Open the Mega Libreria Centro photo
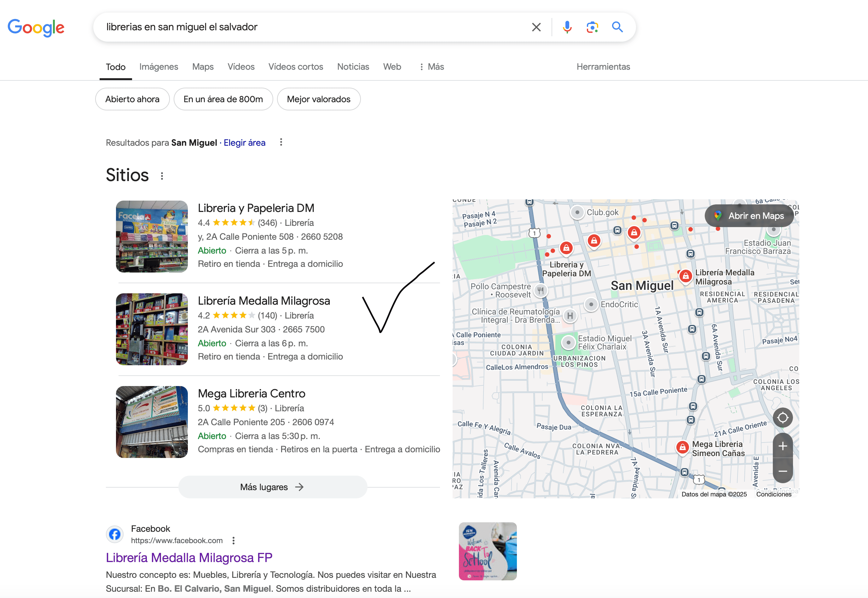Screen dimensions: 868x598 coord(152,422)
